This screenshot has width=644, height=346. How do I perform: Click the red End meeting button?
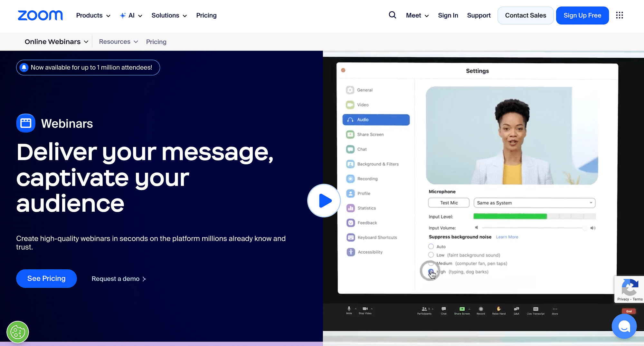tap(629, 311)
